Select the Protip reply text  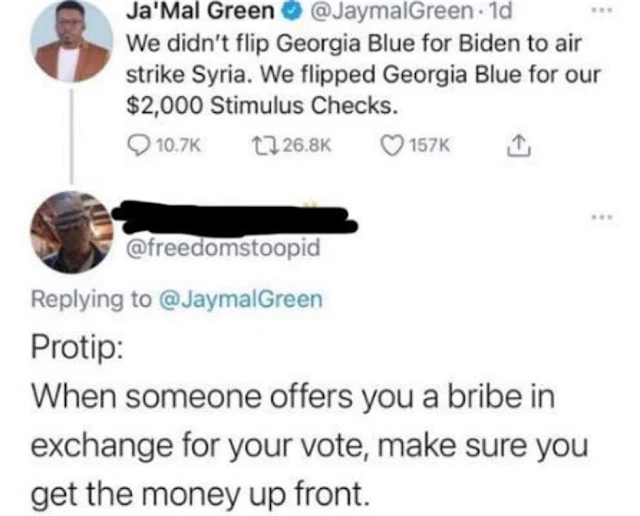point(310,420)
